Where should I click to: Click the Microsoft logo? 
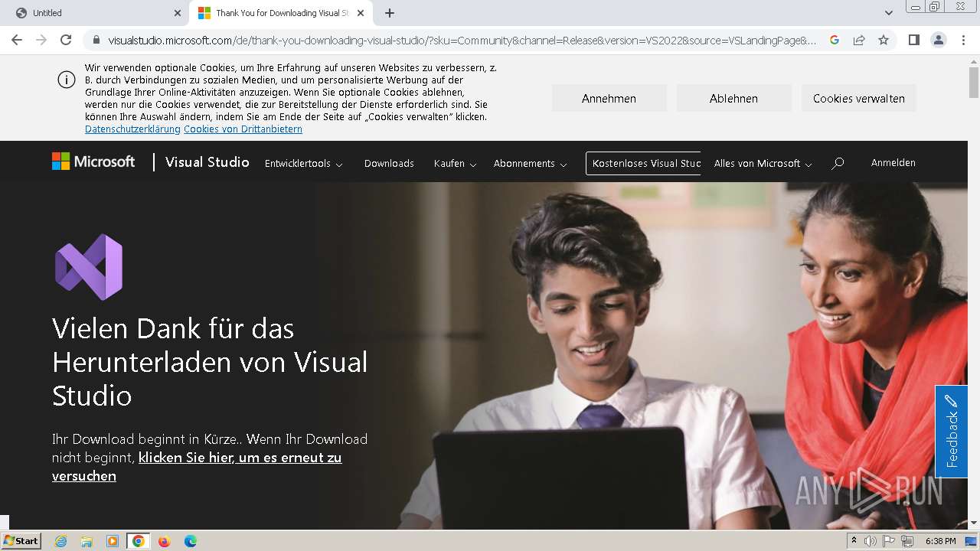(93, 161)
